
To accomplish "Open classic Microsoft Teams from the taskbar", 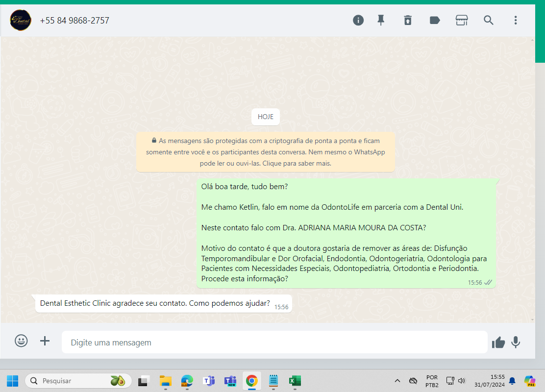I will point(209,381).
